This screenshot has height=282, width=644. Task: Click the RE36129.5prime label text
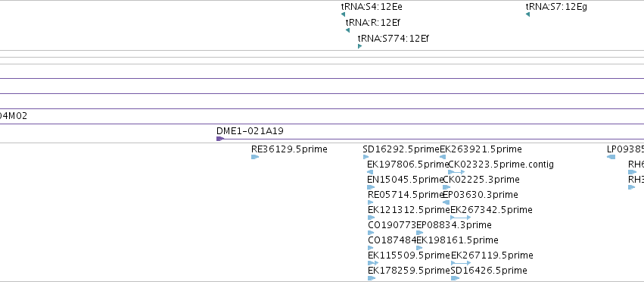[x=289, y=149]
